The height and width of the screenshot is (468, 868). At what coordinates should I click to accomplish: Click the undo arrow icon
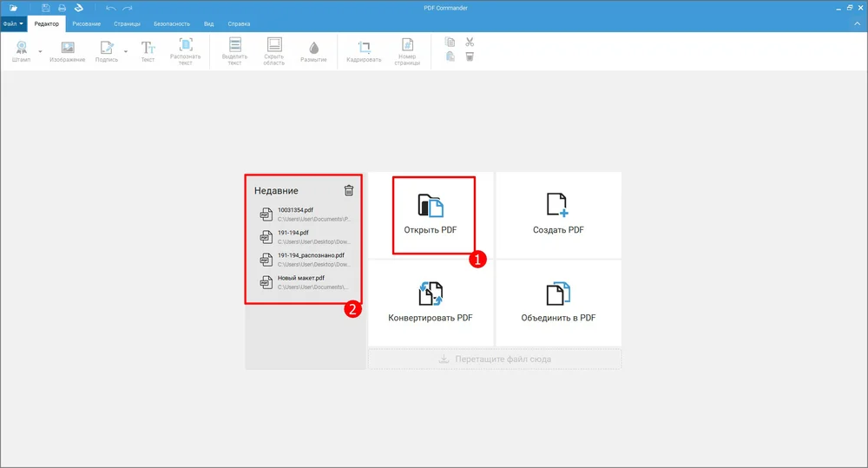111,8
